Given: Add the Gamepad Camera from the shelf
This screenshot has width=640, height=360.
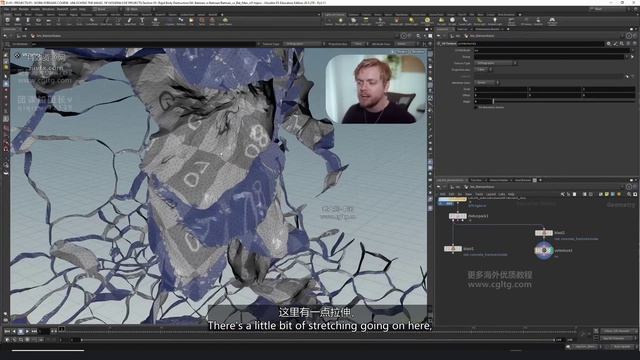Looking at the screenshot, I should tap(552, 20).
